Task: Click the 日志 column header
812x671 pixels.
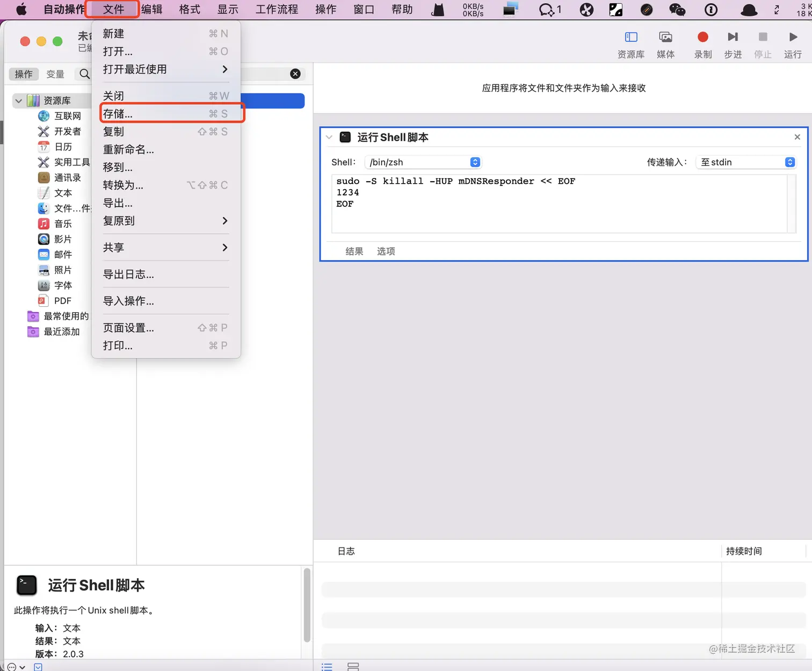Action: tap(346, 551)
